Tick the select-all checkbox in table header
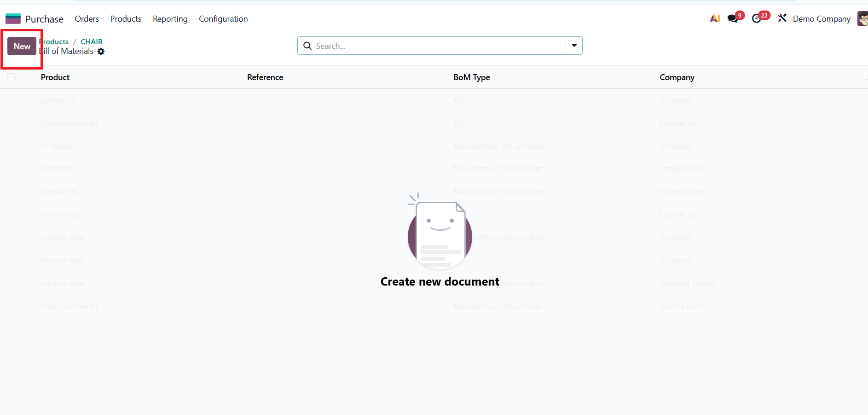The width and height of the screenshot is (868, 415). pyautogui.click(x=12, y=77)
